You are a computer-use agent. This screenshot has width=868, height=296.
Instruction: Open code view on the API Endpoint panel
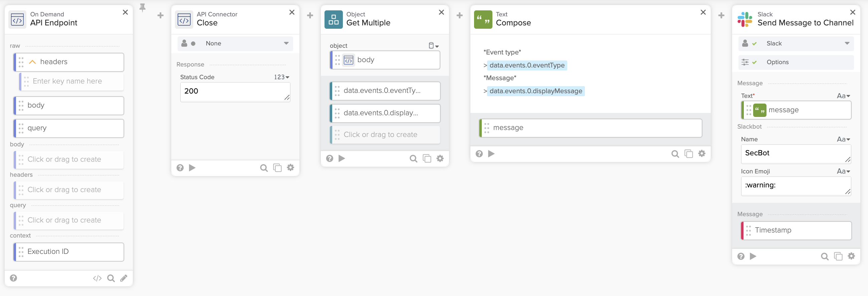point(97,278)
